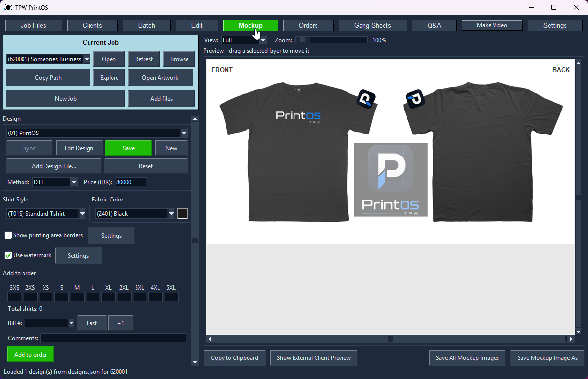This screenshot has width=588, height=379.
Task: Go to the Settings tab
Action: click(555, 25)
